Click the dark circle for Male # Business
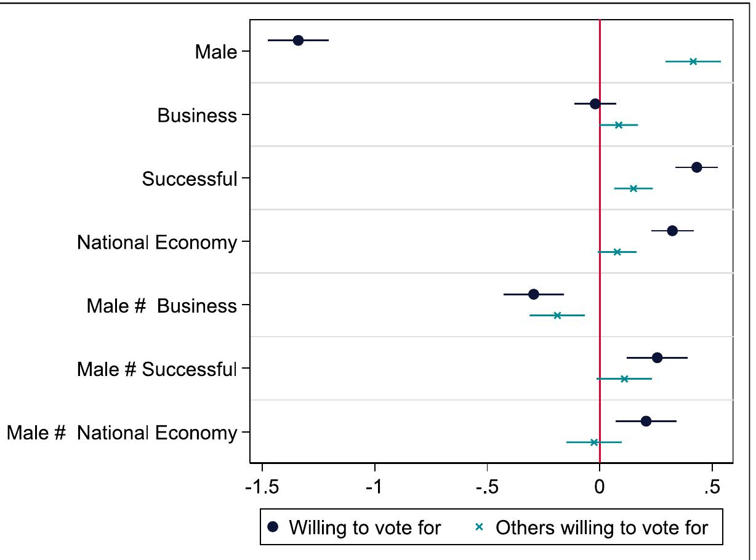The image size is (756, 560). tap(534, 294)
